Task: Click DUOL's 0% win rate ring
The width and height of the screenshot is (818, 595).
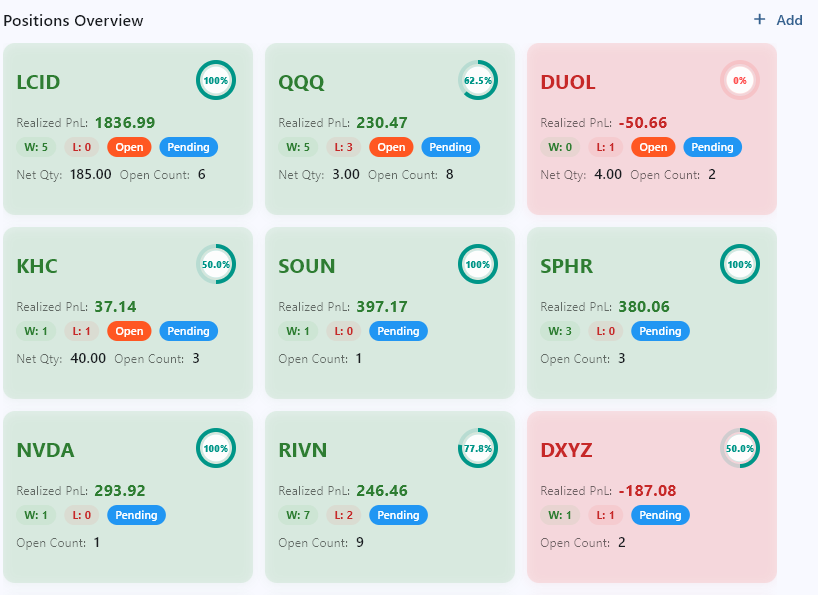Action: pyautogui.click(x=739, y=80)
